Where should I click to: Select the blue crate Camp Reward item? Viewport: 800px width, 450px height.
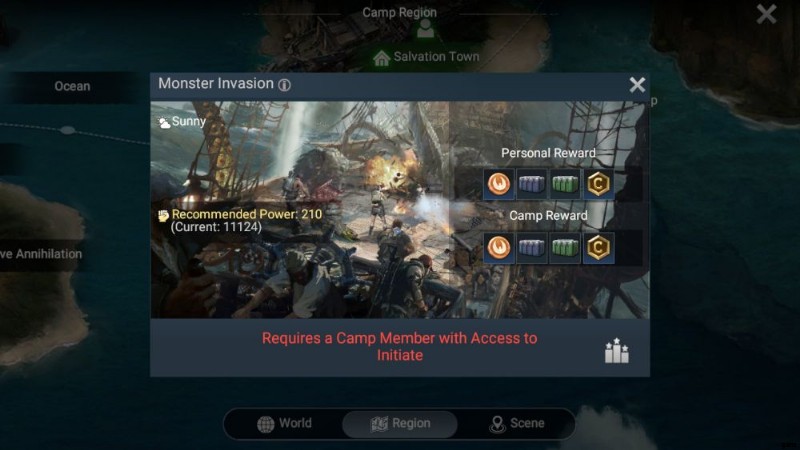click(532, 248)
